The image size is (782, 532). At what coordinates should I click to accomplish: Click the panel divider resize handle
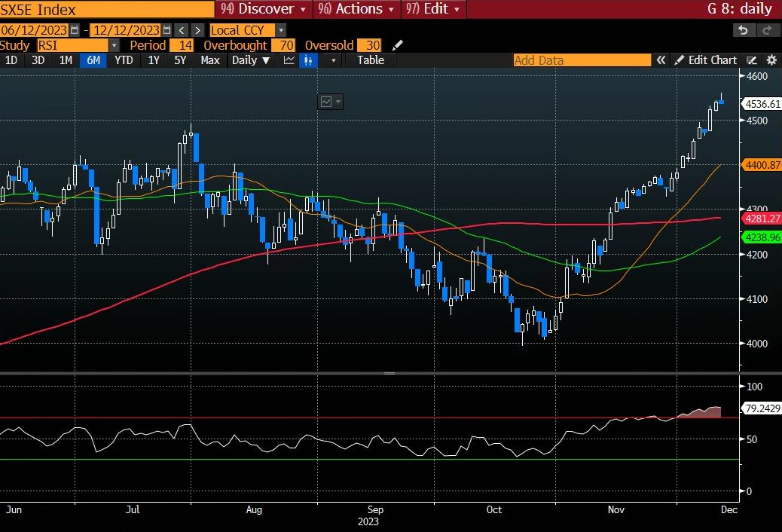tap(390, 373)
